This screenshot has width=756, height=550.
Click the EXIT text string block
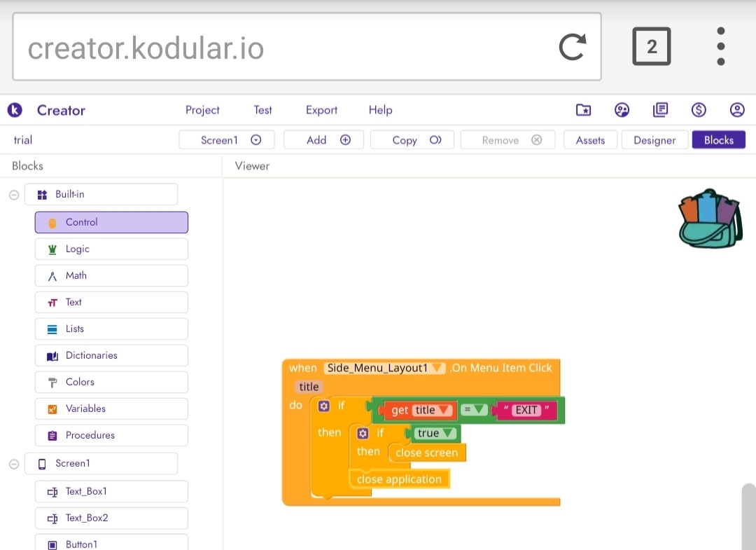[x=526, y=410]
